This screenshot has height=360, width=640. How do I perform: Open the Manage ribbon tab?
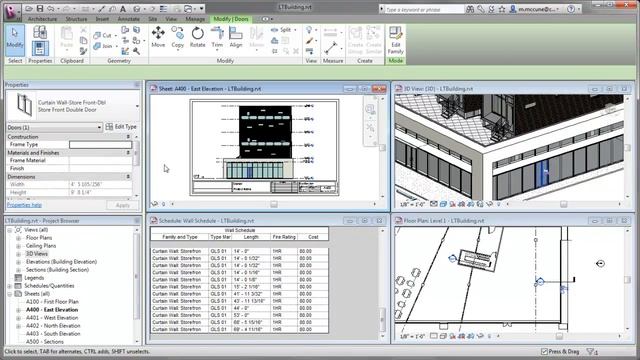[195, 19]
